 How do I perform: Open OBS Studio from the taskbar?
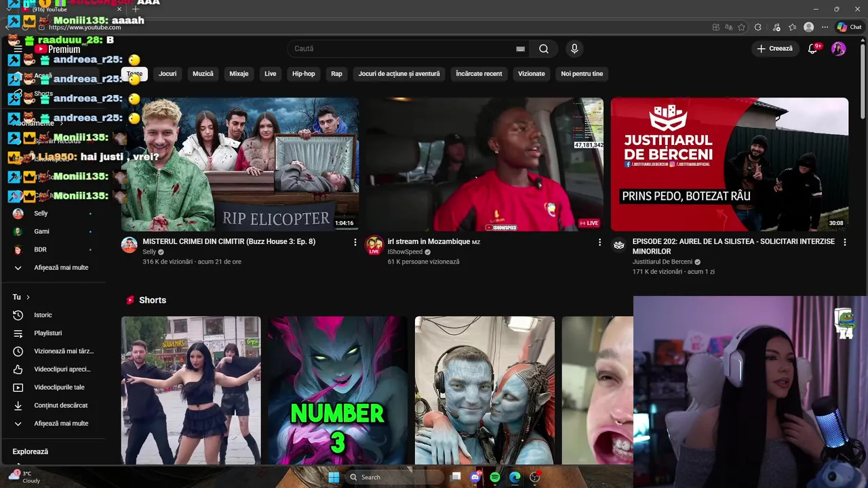coord(534,477)
